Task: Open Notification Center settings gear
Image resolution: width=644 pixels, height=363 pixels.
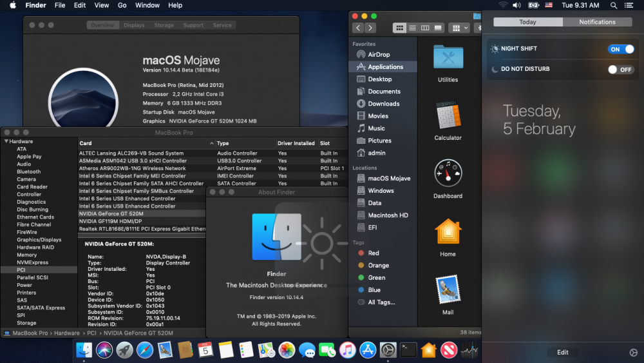Action: coord(633,352)
